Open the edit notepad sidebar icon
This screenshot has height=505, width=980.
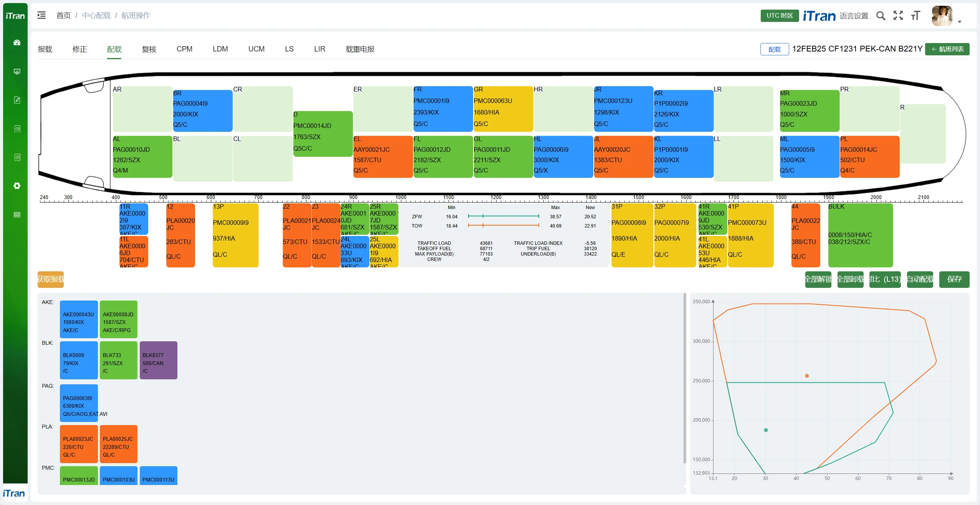(17, 100)
